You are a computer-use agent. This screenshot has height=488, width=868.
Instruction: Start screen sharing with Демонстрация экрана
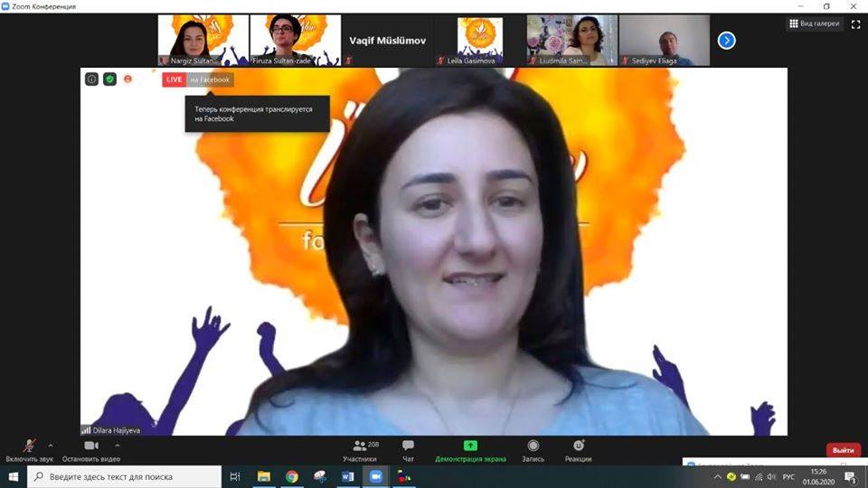(470, 446)
